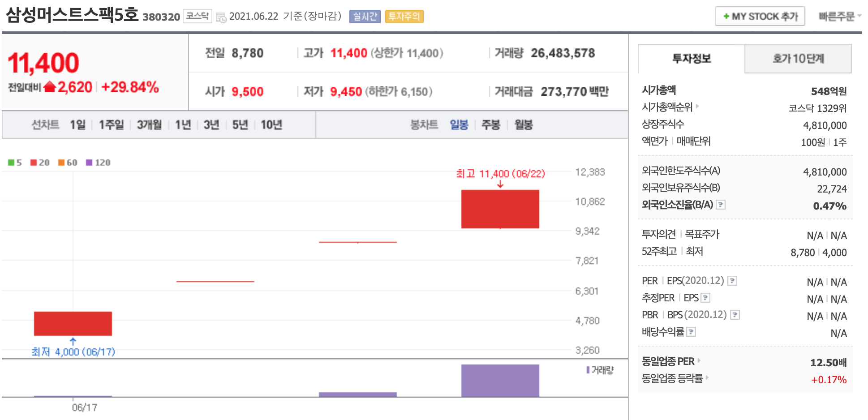
Task: Click the orange 60-day moving average legend
Action: point(68,163)
